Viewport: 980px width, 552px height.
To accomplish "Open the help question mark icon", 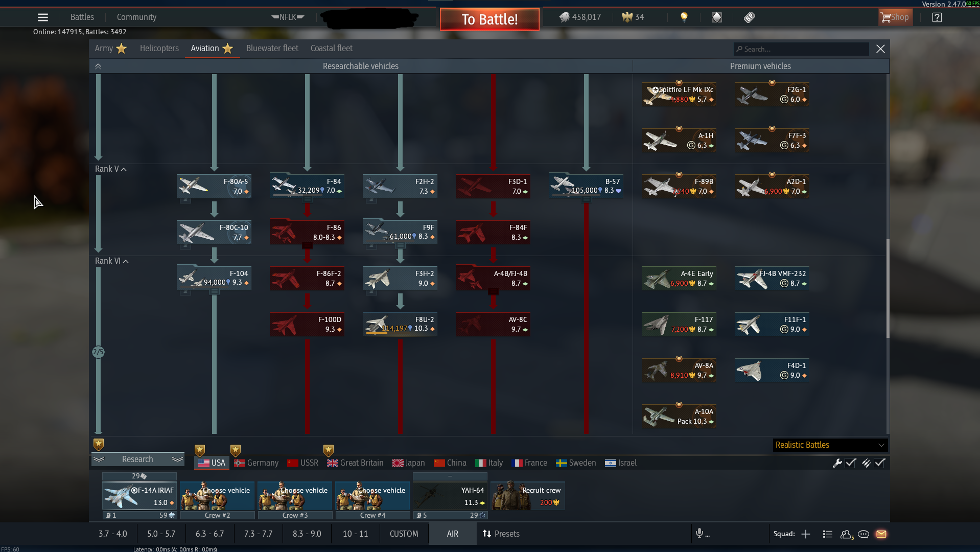I will (937, 17).
